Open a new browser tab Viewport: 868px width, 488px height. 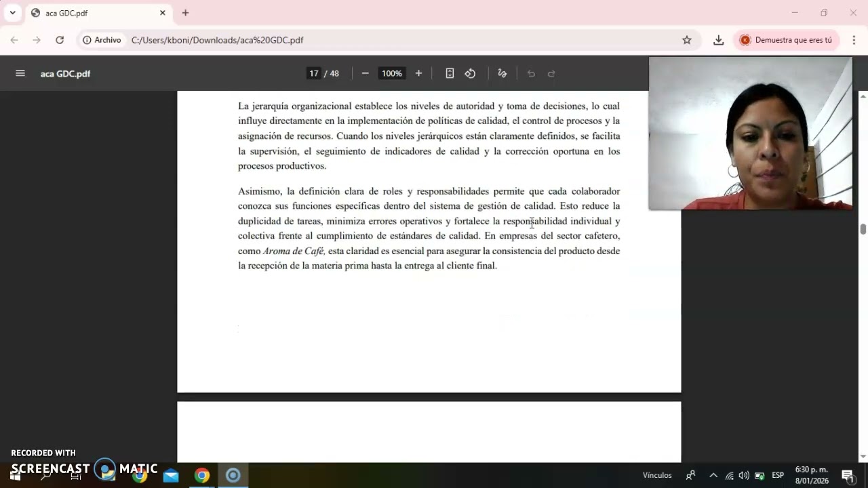(185, 13)
